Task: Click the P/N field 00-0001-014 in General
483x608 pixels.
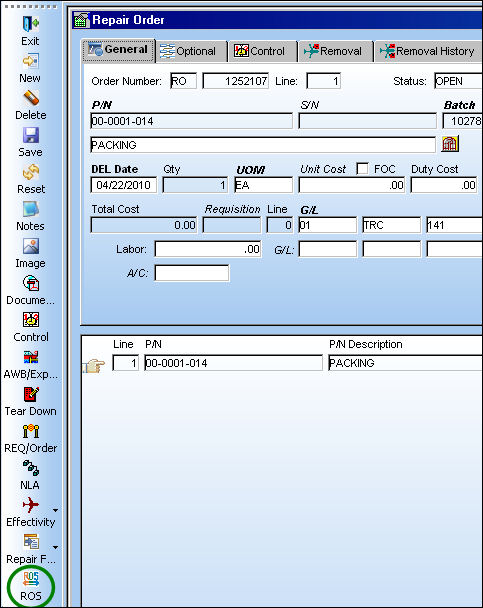Action: pos(191,121)
